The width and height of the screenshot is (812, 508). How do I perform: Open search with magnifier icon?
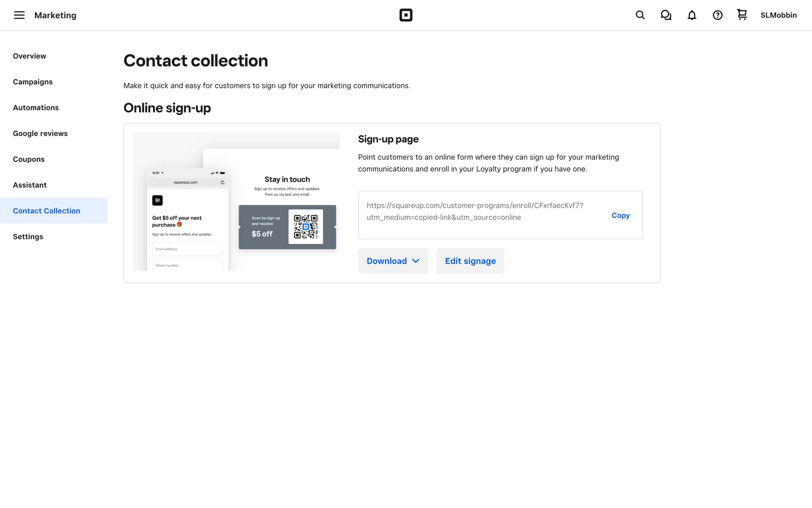640,15
